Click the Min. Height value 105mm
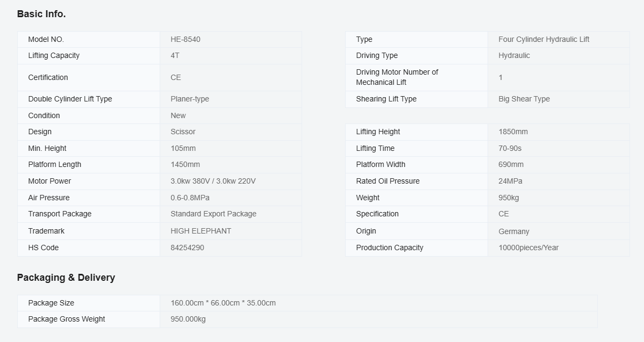 pos(183,148)
